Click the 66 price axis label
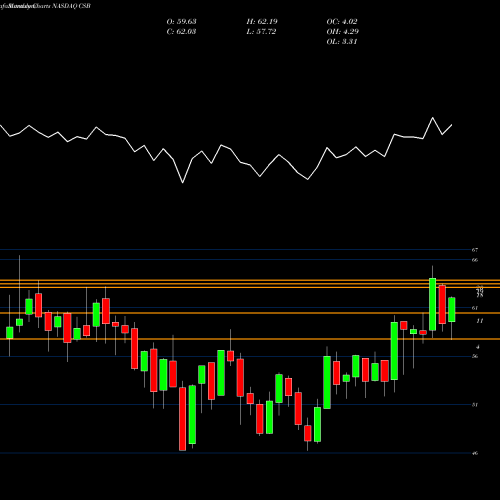 tap(475, 260)
